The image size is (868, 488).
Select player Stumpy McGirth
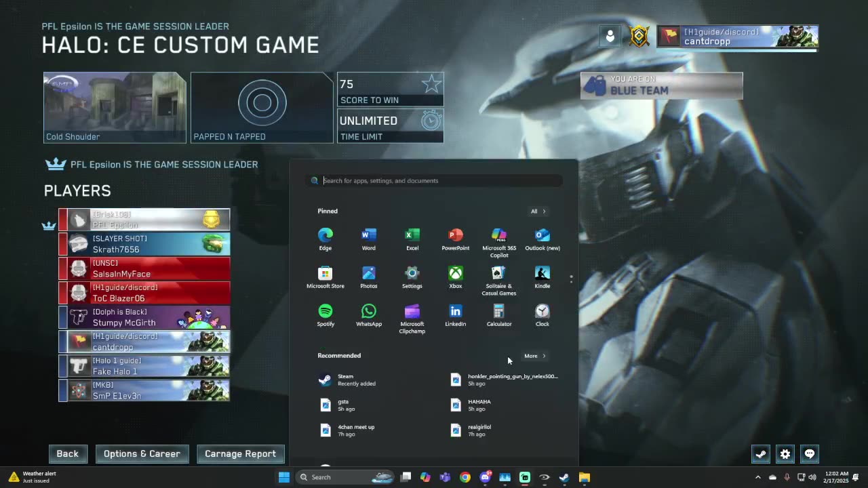144,317
